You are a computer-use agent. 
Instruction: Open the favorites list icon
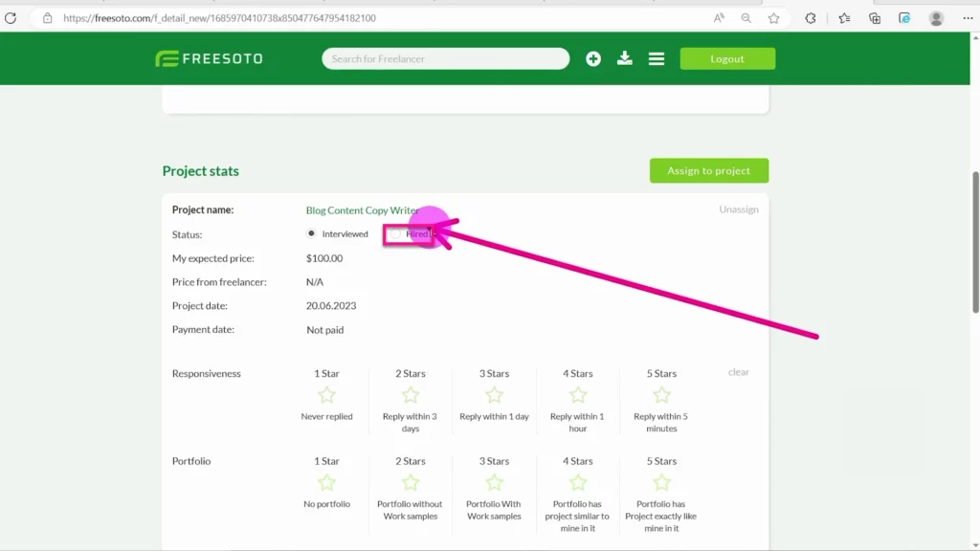tap(844, 18)
